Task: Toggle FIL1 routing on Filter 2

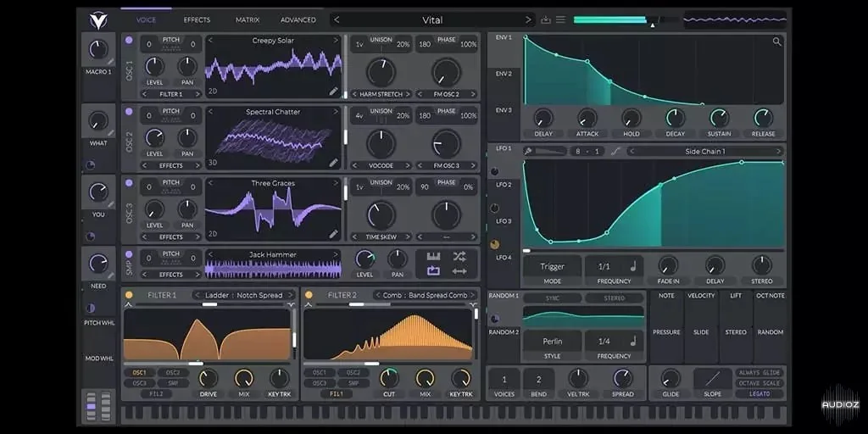Action: pyautogui.click(x=337, y=393)
